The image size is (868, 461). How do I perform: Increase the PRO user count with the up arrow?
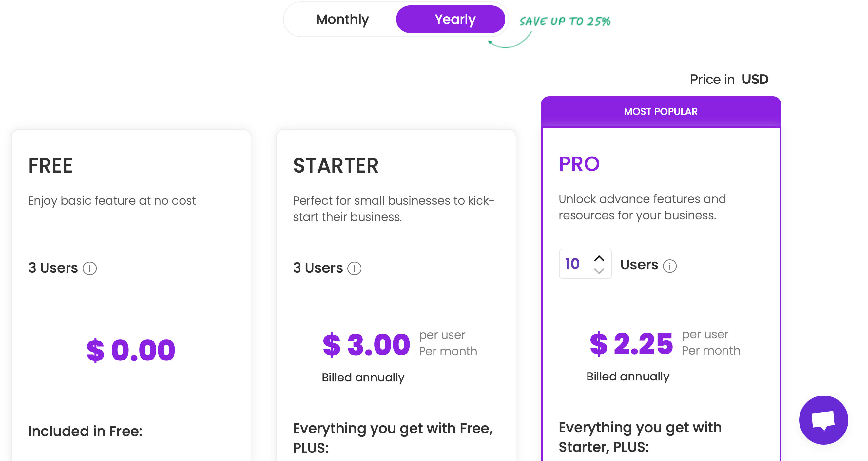599,258
